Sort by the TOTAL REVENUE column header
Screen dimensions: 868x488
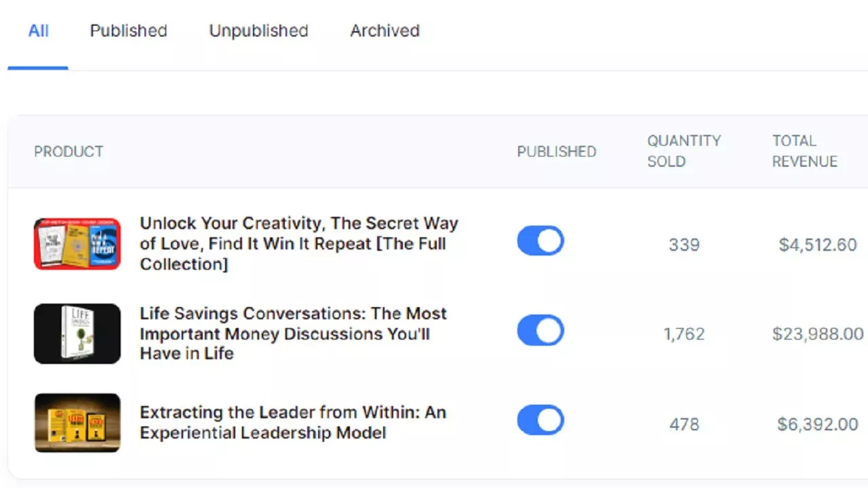[804, 151]
